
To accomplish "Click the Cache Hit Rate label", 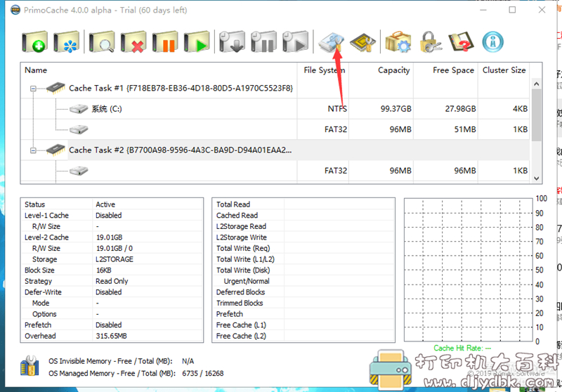I will point(462,348).
